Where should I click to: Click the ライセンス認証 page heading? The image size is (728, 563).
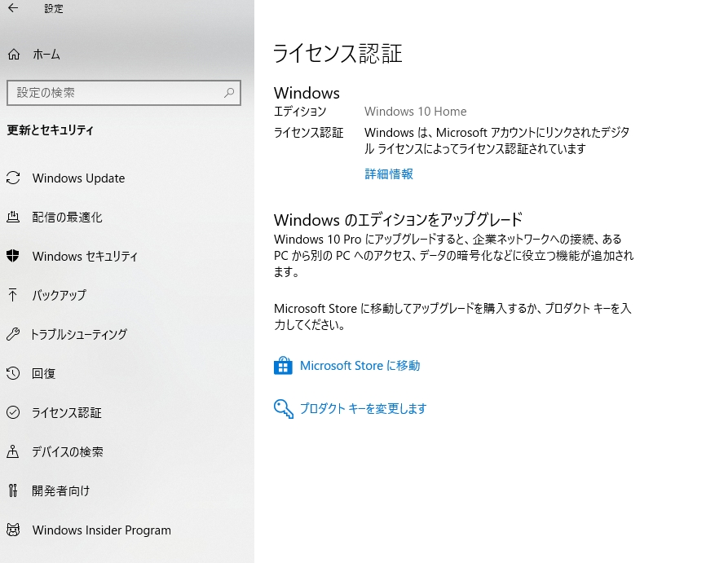(x=338, y=54)
